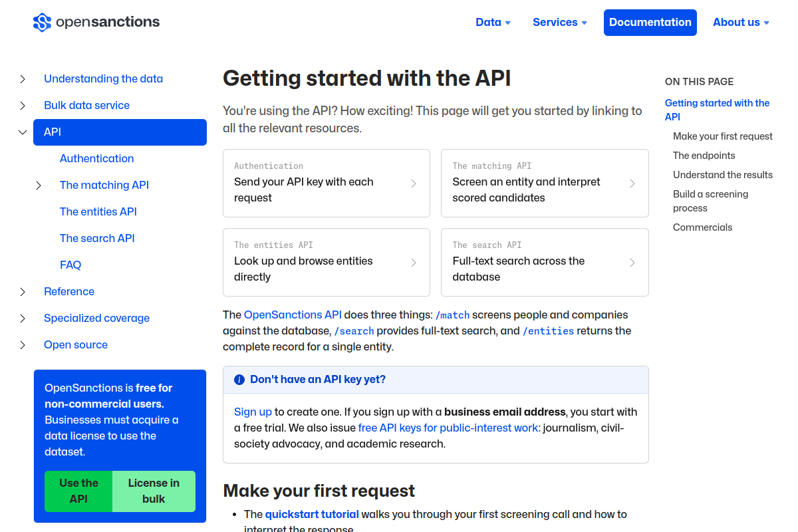The height and width of the screenshot is (532, 798).
Task: Click the /entities endpoint link
Action: tap(548, 331)
